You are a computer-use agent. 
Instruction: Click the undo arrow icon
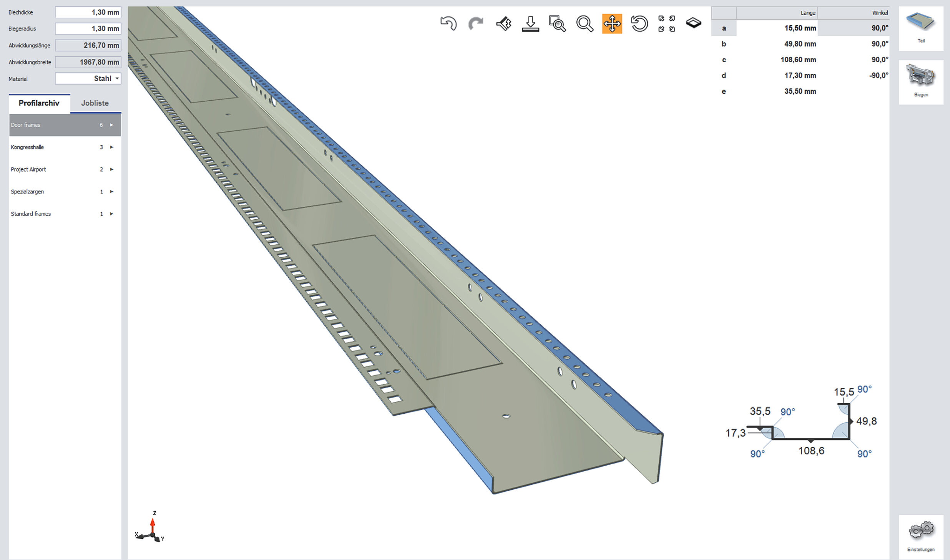coord(448,23)
